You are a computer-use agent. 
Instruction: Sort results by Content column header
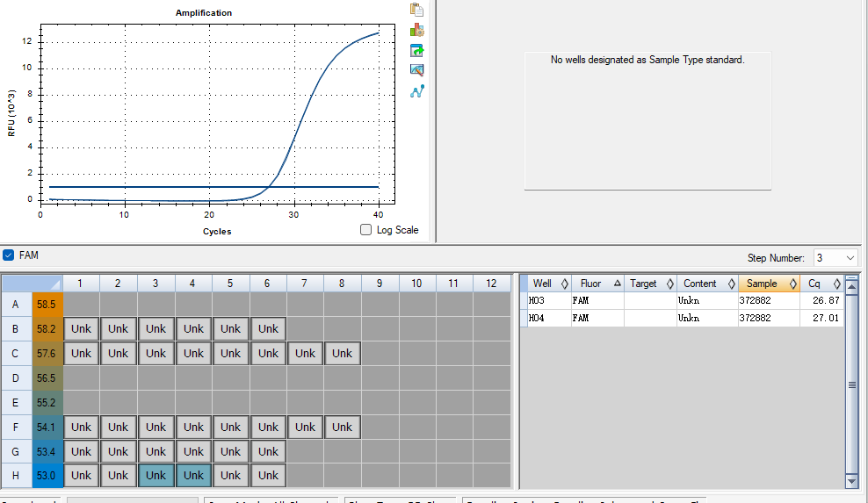pos(707,284)
